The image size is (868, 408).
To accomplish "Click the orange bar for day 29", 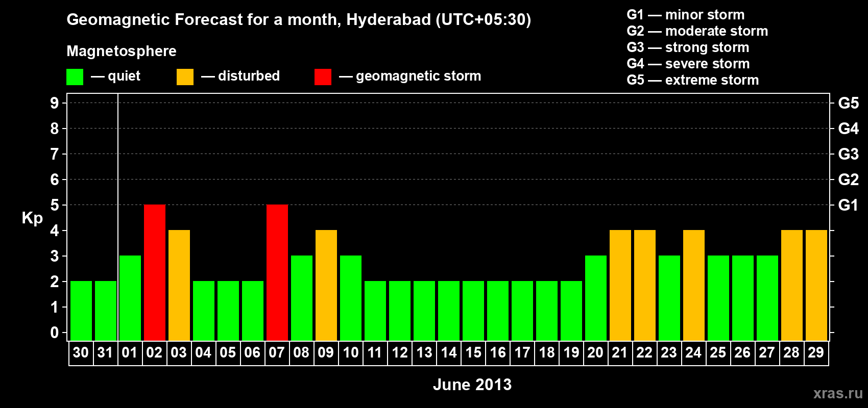I will (x=816, y=285).
